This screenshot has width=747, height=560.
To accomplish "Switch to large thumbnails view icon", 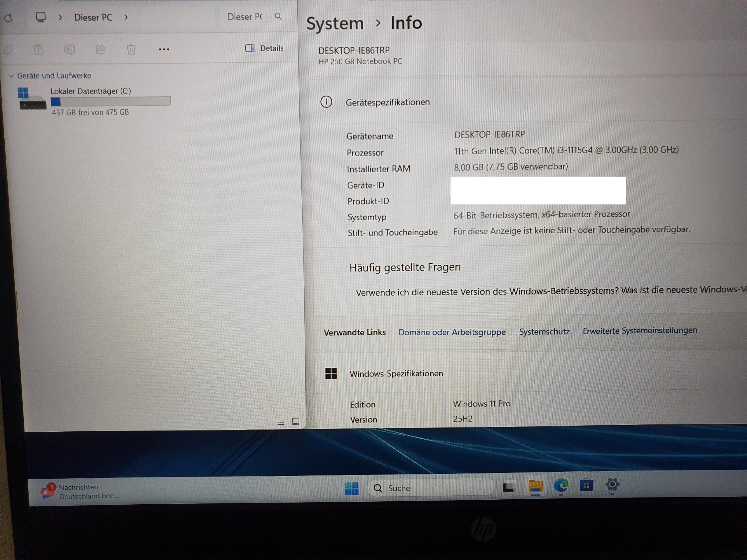I will pos(296,421).
